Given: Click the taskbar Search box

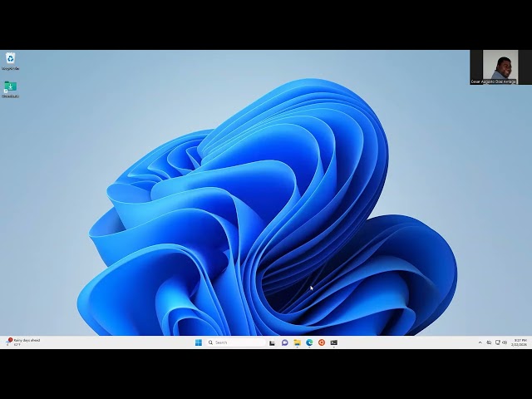Looking at the screenshot, I should 236,342.
